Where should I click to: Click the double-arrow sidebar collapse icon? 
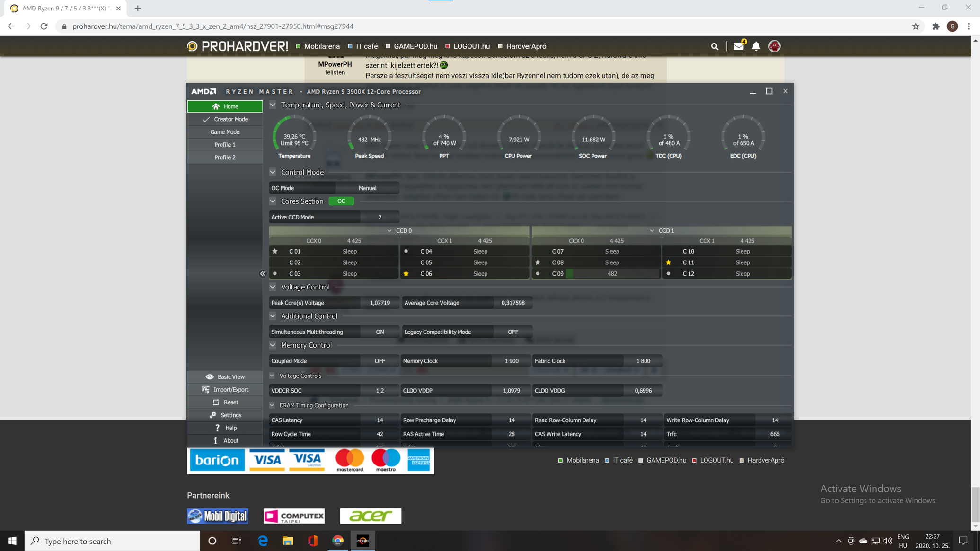pyautogui.click(x=263, y=274)
